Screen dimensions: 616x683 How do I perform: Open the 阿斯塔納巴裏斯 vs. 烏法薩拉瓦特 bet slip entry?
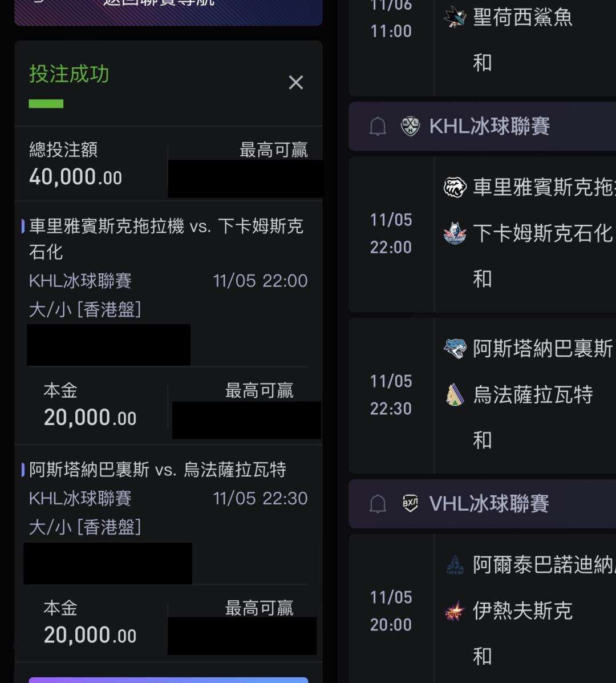[158, 470]
